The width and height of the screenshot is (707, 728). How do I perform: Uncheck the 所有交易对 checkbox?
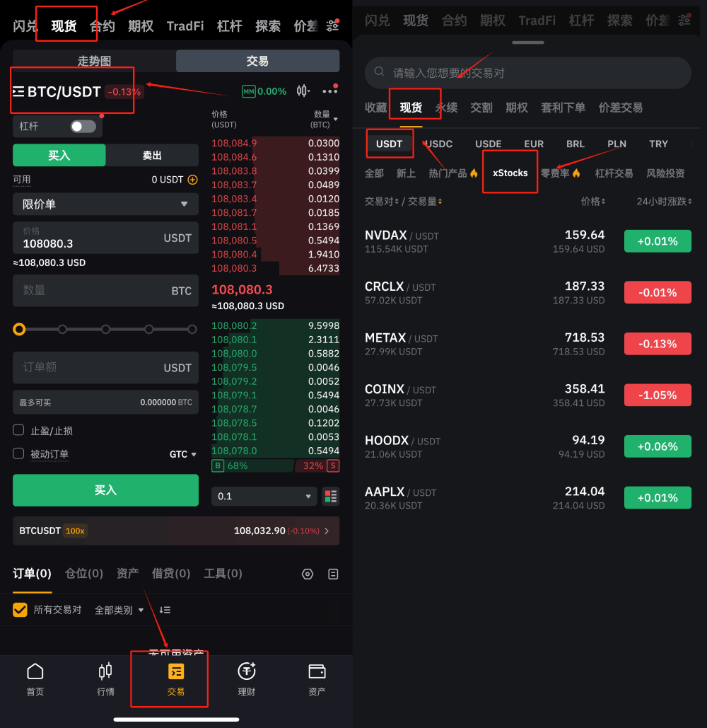click(21, 609)
